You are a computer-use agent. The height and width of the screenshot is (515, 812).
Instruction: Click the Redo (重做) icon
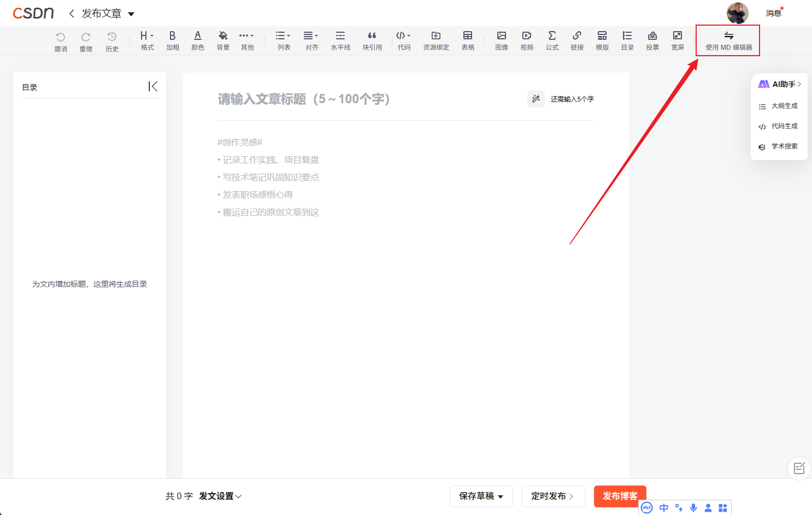tap(86, 41)
